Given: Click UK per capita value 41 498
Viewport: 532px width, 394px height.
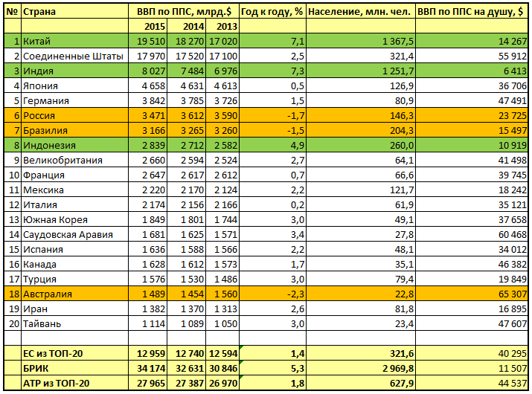Looking at the screenshot, I should click(x=472, y=160).
